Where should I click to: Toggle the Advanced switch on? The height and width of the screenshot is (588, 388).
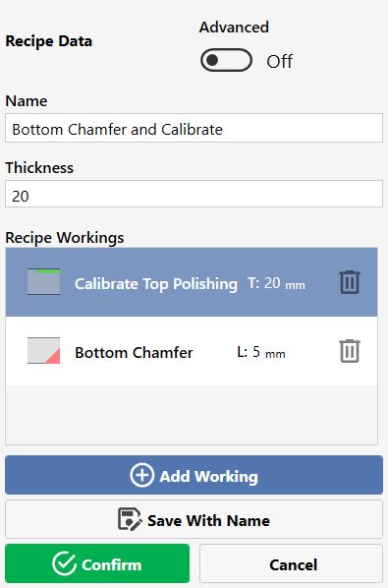point(226,60)
